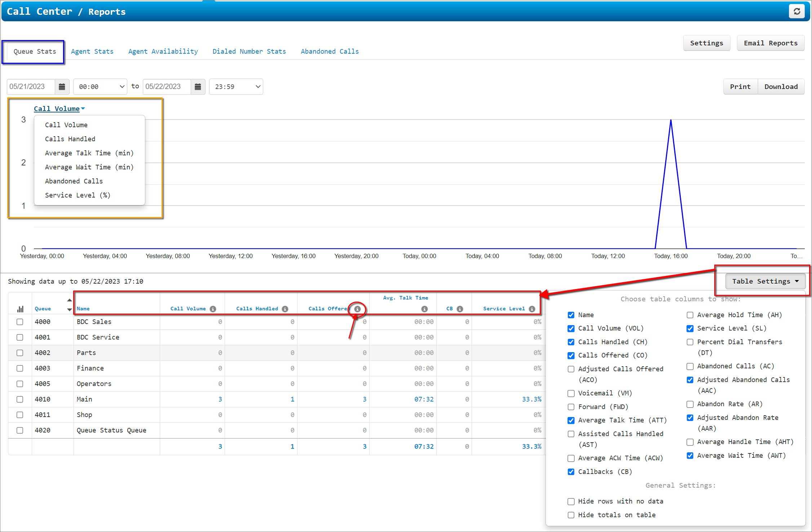Image resolution: width=812 pixels, height=532 pixels.
Task: Sort by Calls Handled column header
Action: pyautogui.click(x=257, y=309)
